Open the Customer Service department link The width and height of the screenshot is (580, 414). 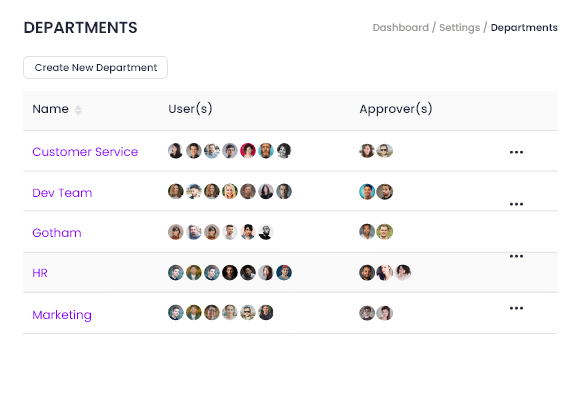[x=85, y=152]
